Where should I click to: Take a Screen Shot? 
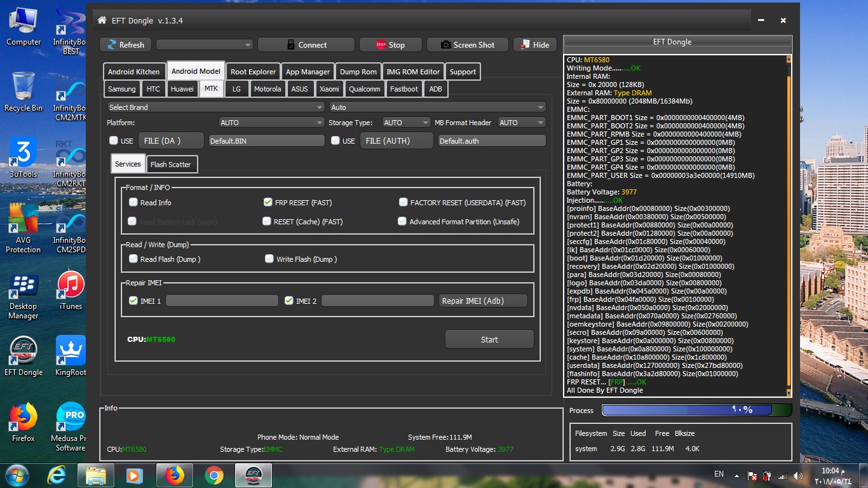click(x=468, y=44)
